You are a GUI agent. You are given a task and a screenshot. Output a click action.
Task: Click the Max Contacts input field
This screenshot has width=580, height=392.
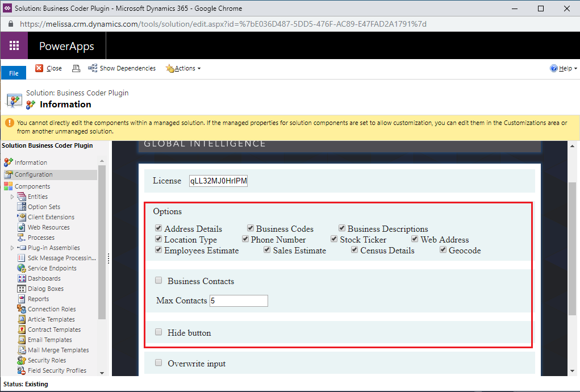(239, 301)
